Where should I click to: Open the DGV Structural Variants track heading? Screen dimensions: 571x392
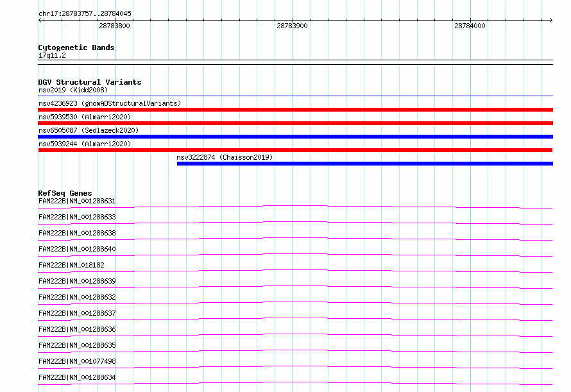point(90,82)
